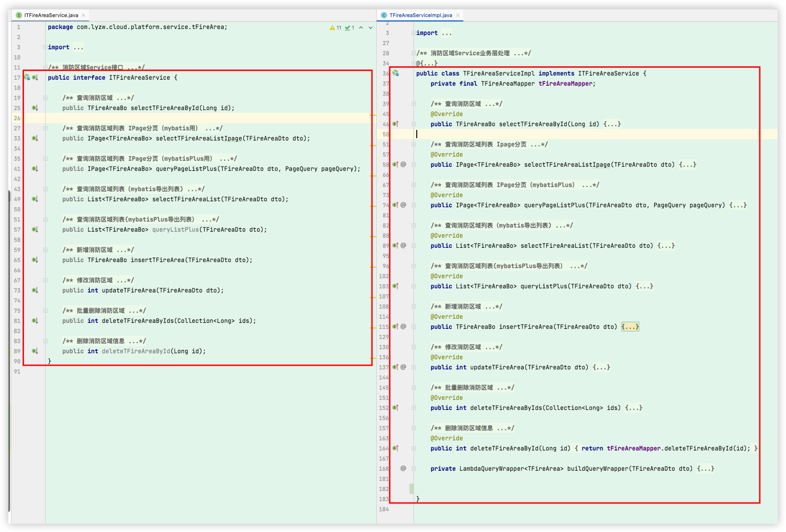786x532 pixels.
Task: Click override marker on Impl line 74
Action: [395, 205]
